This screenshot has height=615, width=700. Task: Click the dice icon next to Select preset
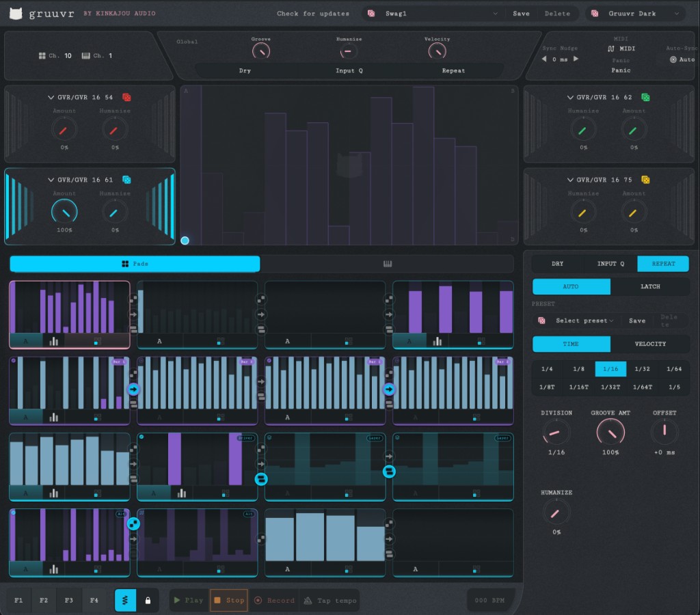pos(541,320)
